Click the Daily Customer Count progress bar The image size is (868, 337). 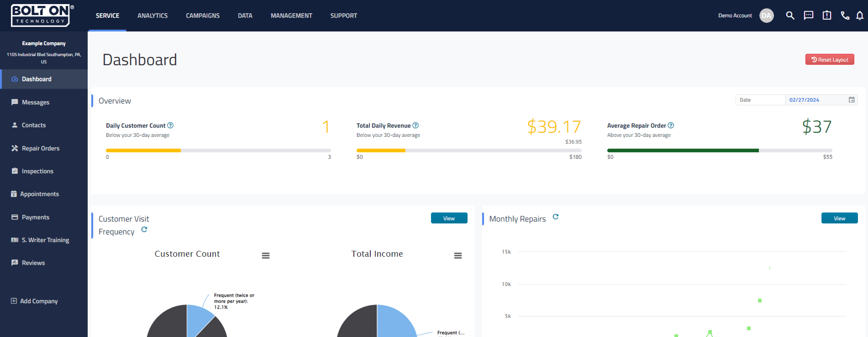tap(219, 150)
